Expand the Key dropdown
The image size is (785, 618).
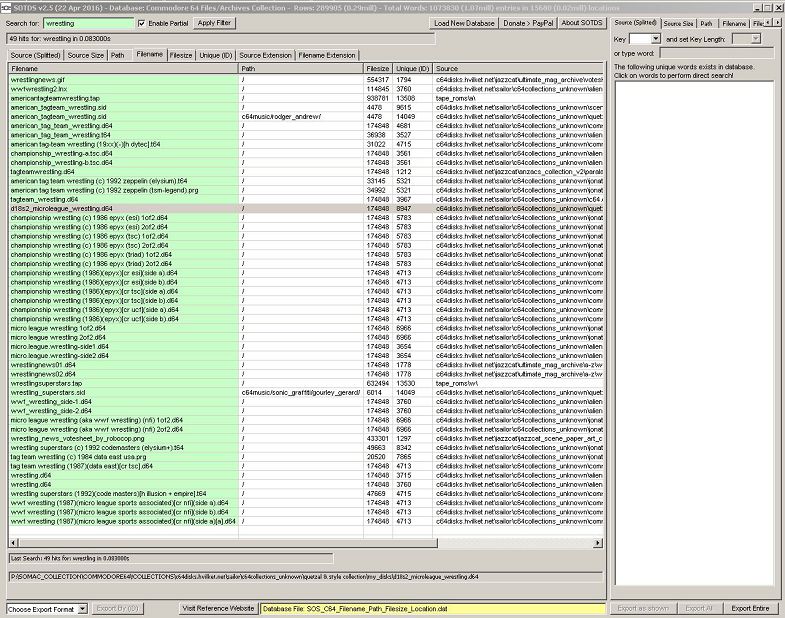click(647, 38)
